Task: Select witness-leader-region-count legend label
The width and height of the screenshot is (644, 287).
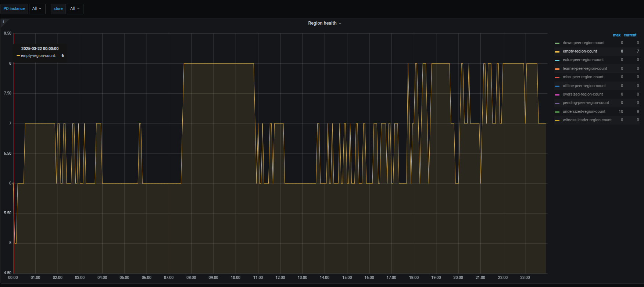Action: (587, 120)
